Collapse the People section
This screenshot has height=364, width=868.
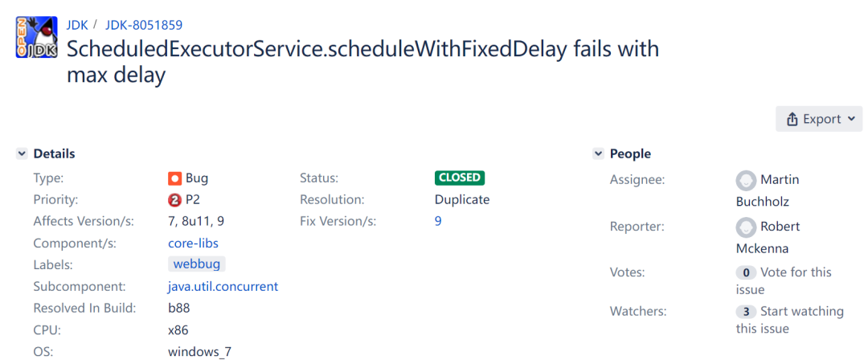click(598, 153)
